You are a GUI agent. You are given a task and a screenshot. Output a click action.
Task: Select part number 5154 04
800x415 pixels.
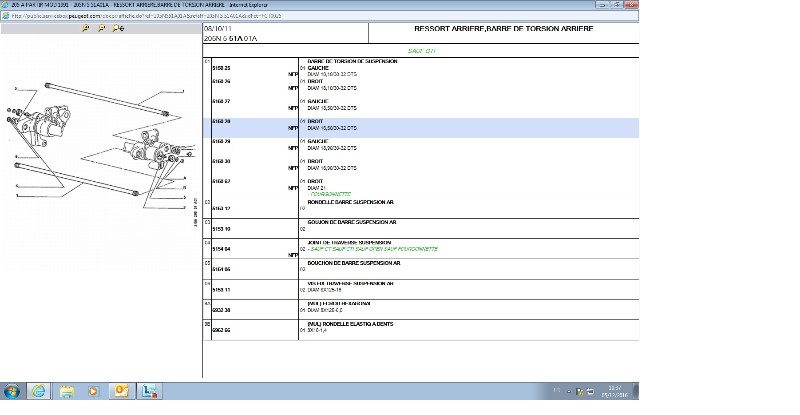point(221,249)
